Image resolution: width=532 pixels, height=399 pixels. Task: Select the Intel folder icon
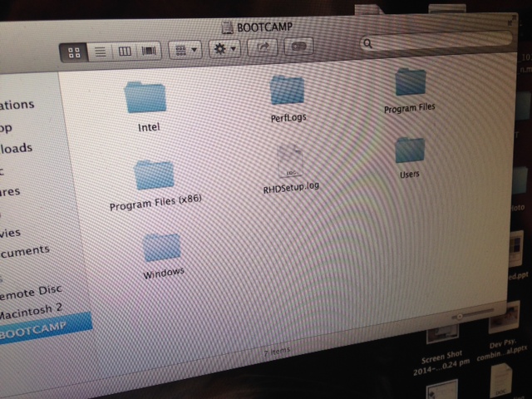pyautogui.click(x=145, y=97)
